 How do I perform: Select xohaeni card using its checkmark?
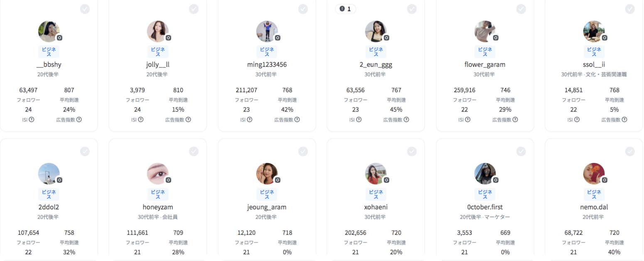412,151
